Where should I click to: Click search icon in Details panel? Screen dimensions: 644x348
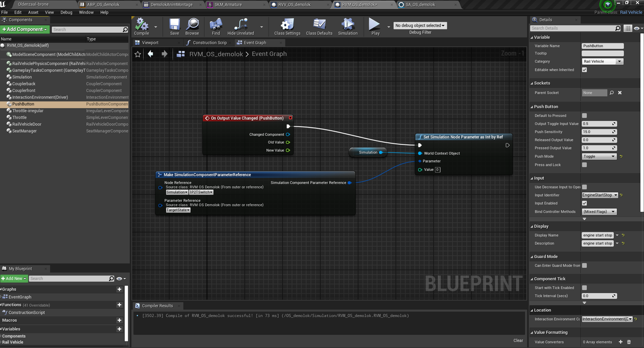pos(618,28)
